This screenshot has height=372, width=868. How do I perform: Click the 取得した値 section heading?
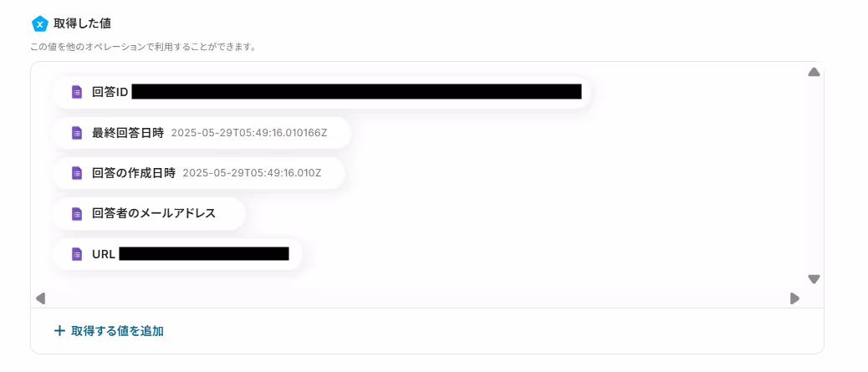pos(83,23)
